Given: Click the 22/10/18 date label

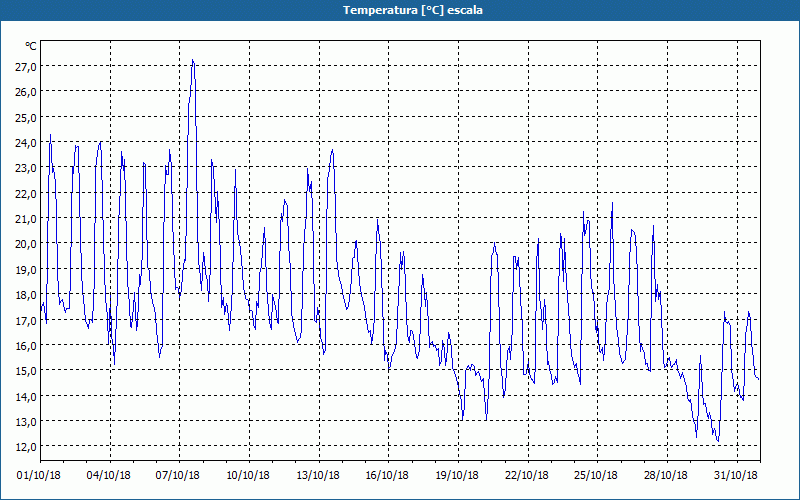Looking at the screenshot, I should click(x=527, y=476).
